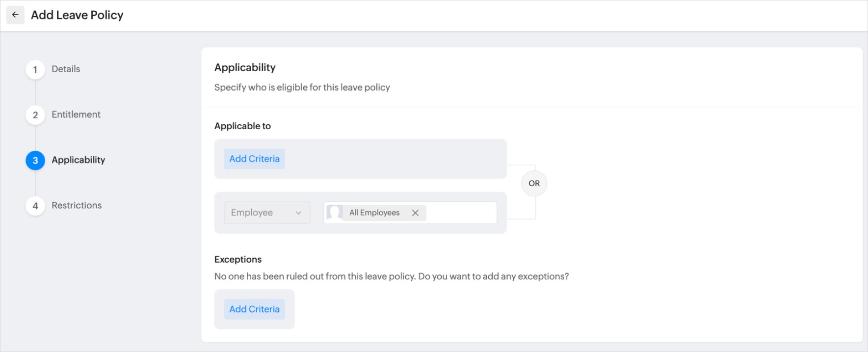This screenshot has height=352, width=868.
Task: Click the empty space in the employee selection field
Action: (461, 213)
